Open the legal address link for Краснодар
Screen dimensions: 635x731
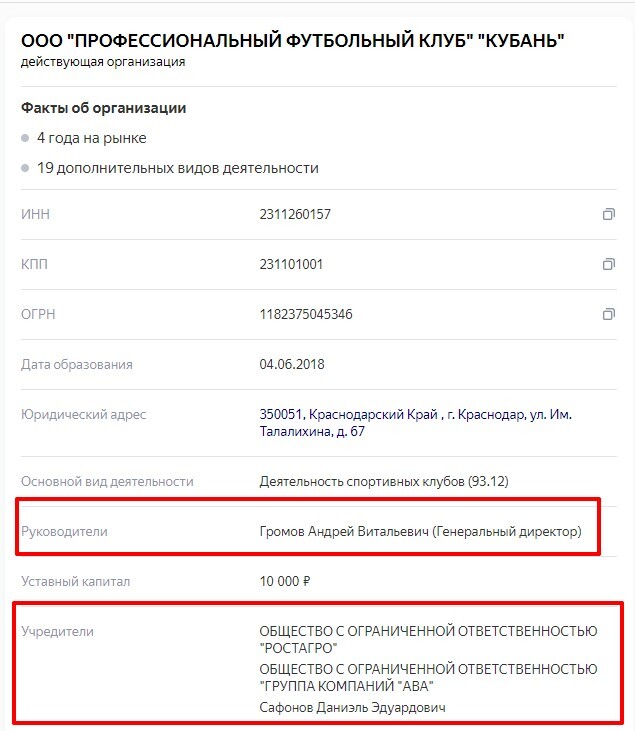click(x=415, y=423)
